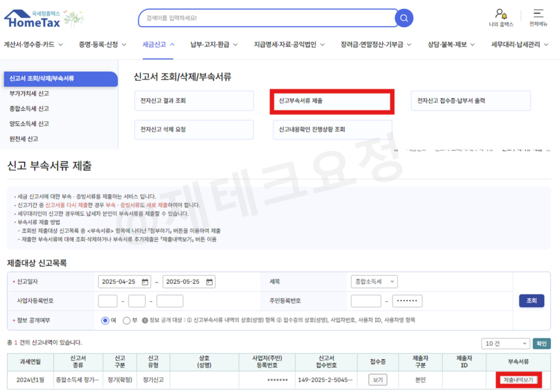Open end date calendar icon for 2025-05-25

[x=209, y=282]
